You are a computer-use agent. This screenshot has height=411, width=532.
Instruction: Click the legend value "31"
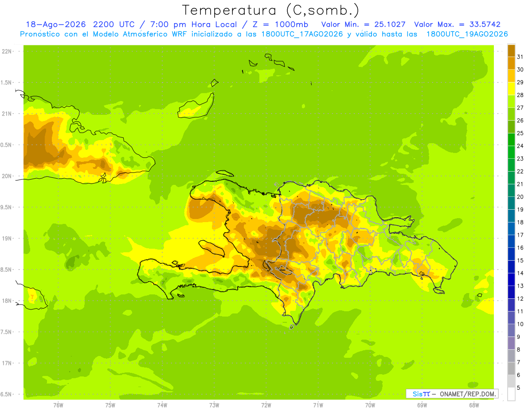[520, 57]
